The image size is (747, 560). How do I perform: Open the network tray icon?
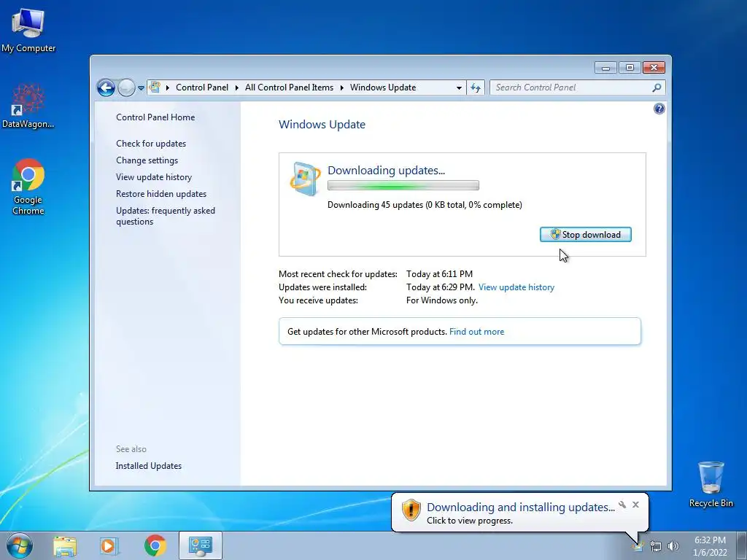pyautogui.click(x=656, y=547)
